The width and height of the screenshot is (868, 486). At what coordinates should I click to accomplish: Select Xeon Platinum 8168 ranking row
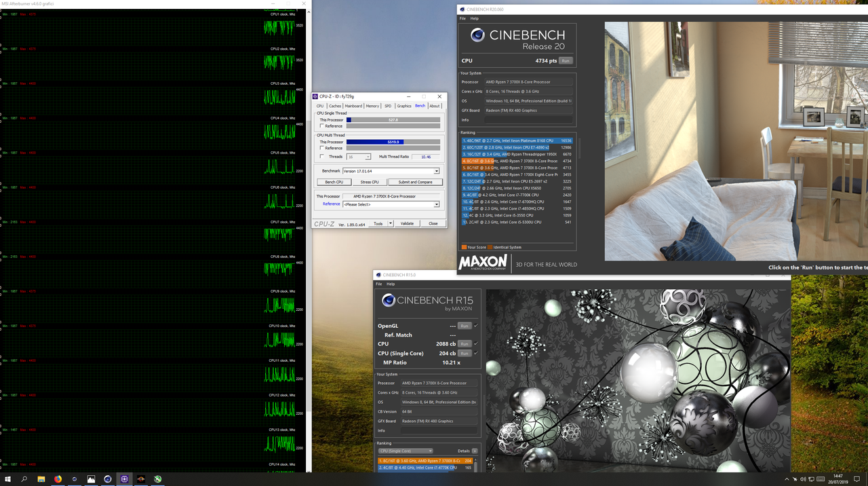click(x=517, y=141)
